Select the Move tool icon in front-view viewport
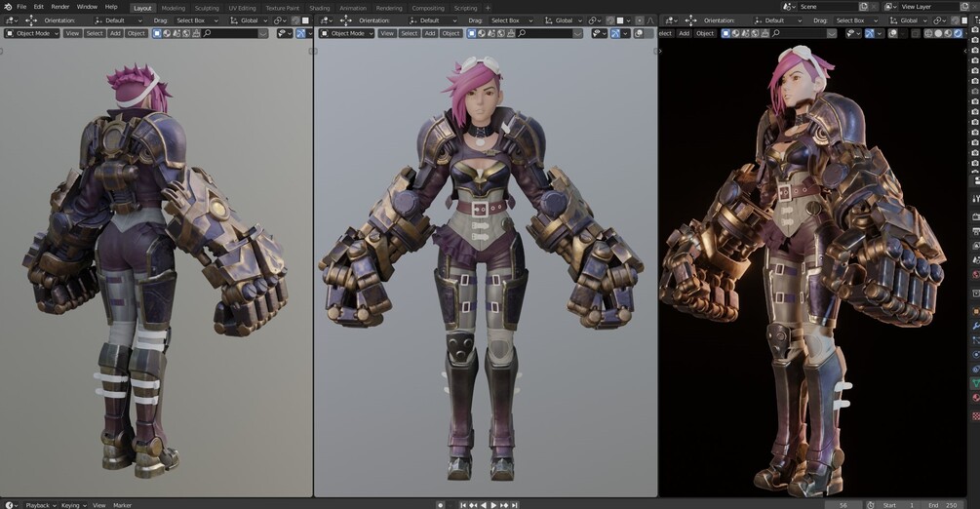This screenshot has height=509, width=980. click(x=345, y=20)
